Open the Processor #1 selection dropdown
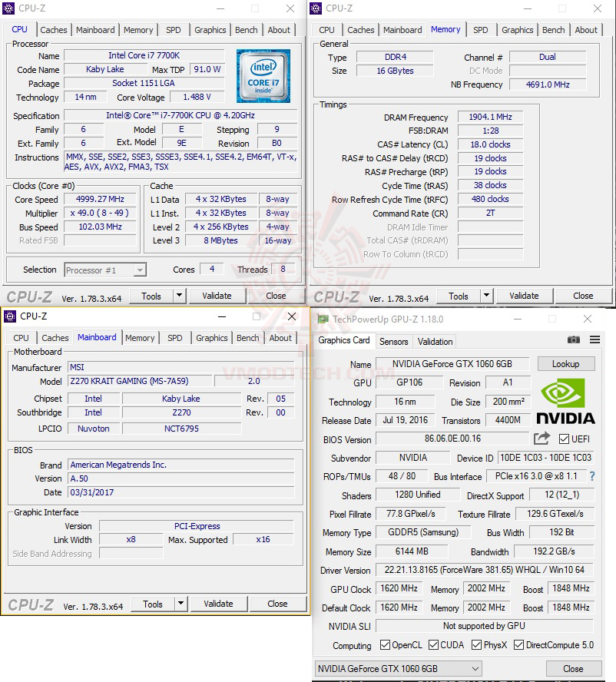Screen dimensions: 616x682 tap(105, 270)
